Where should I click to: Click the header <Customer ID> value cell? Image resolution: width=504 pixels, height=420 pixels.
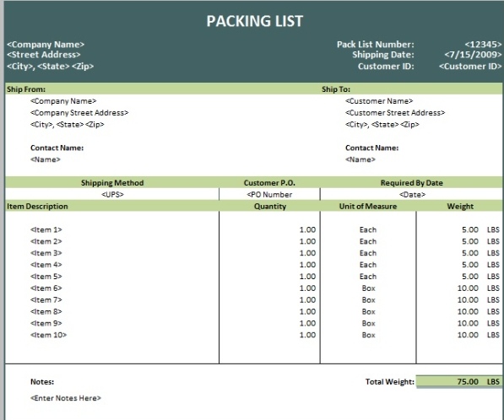point(470,66)
